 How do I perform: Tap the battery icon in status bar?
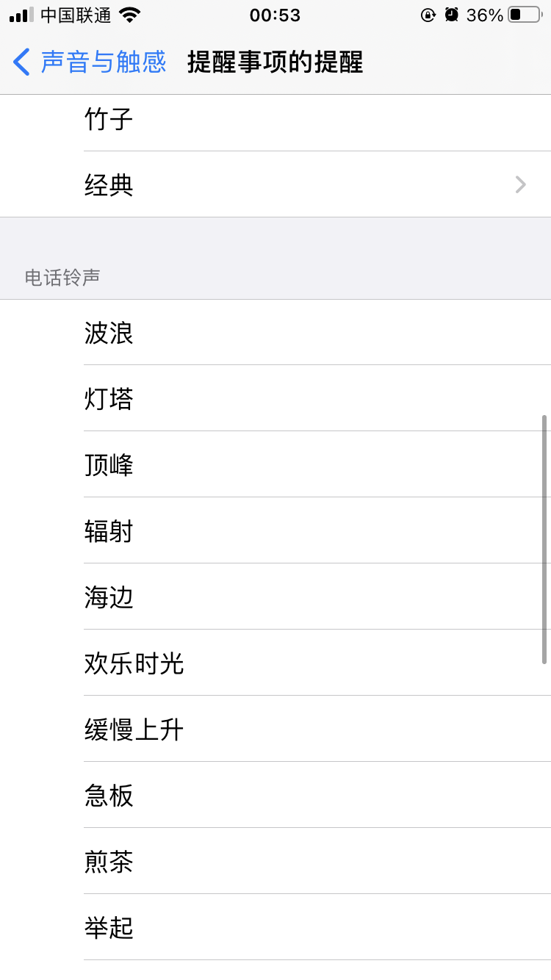pos(525,15)
